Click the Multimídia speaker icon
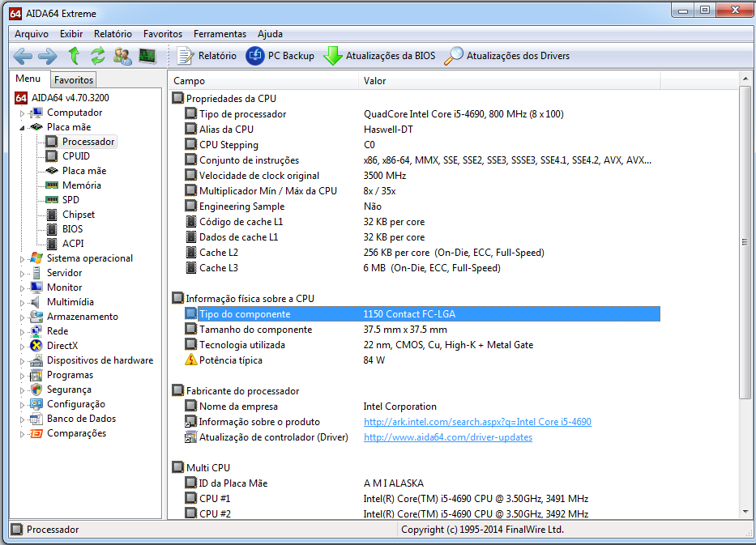756x545 pixels. pos(35,302)
